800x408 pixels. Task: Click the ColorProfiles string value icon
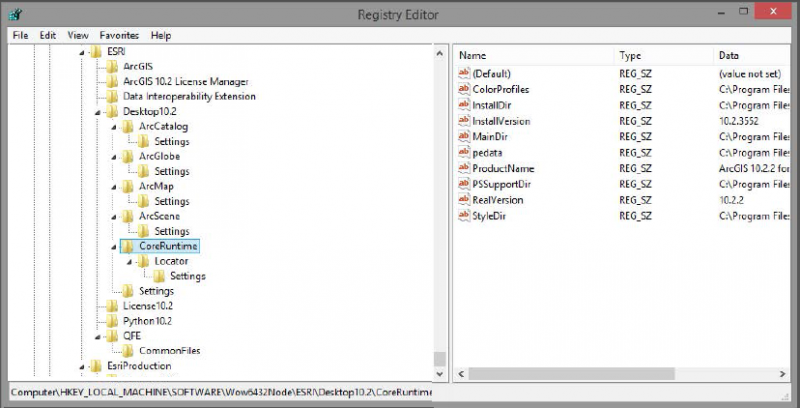click(x=464, y=89)
